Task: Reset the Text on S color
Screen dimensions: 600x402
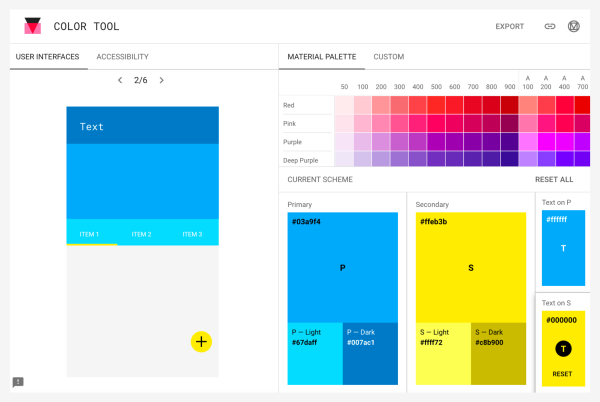Action: [562, 374]
